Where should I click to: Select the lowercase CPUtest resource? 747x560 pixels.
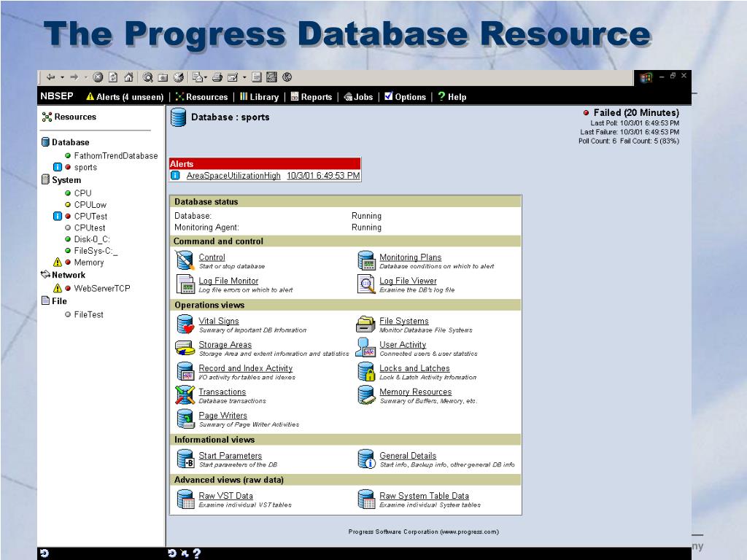point(90,227)
